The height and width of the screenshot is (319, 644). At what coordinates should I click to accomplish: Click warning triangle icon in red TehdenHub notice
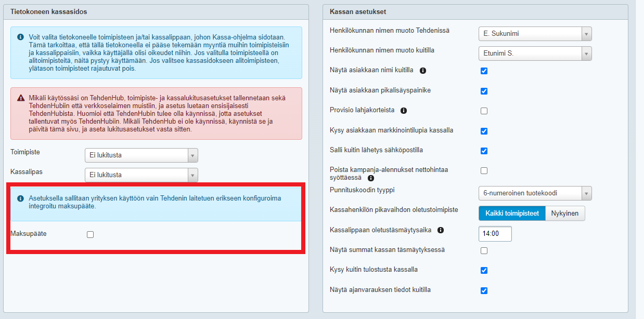pos(20,98)
